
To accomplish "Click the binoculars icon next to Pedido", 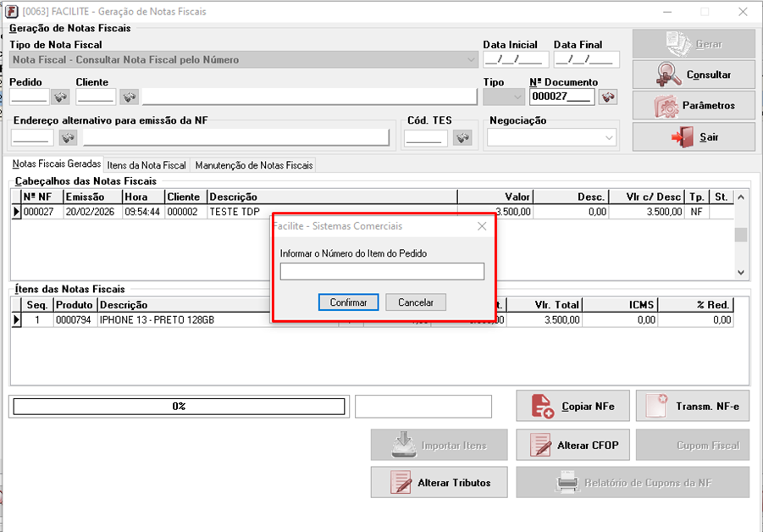I will 60,97.
